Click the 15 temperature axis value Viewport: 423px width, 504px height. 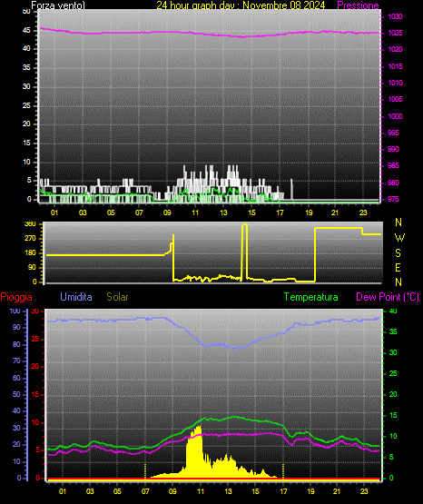point(393,415)
